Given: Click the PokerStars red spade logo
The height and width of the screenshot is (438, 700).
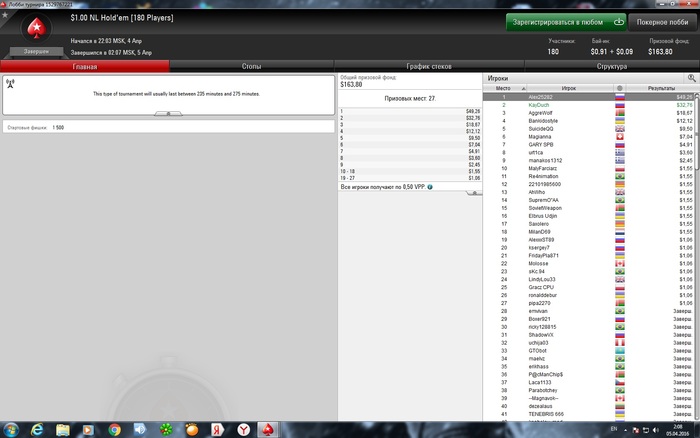Looking at the screenshot, I should (x=36, y=28).
